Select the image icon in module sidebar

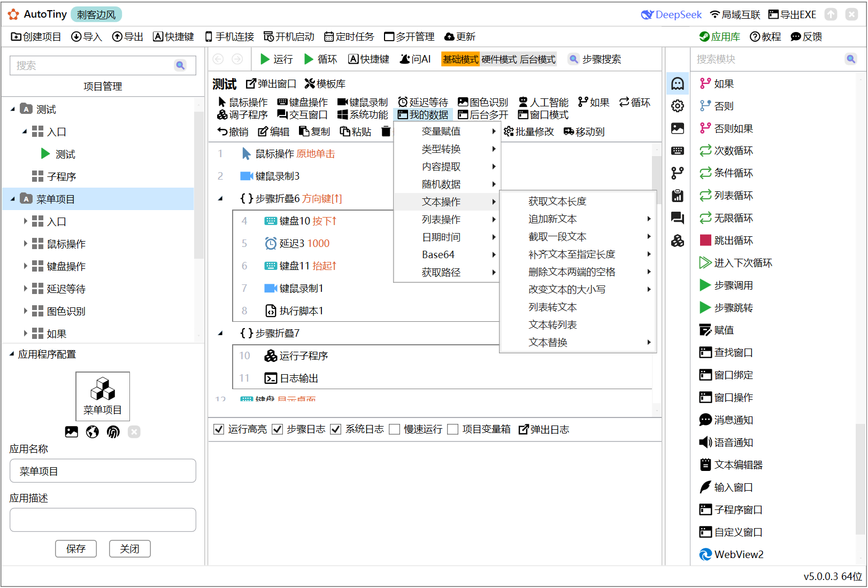pos(678,128)
